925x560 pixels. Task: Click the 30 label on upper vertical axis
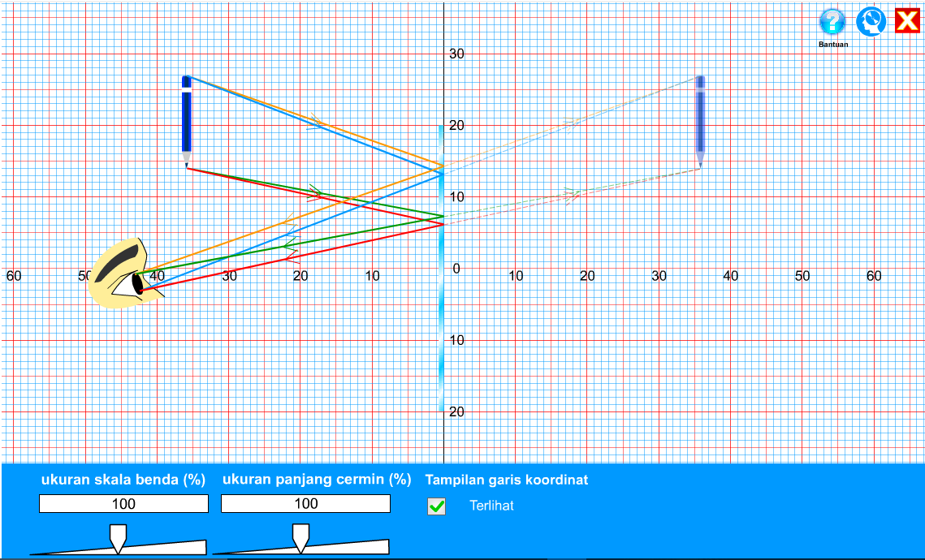(x=456, y=54)
